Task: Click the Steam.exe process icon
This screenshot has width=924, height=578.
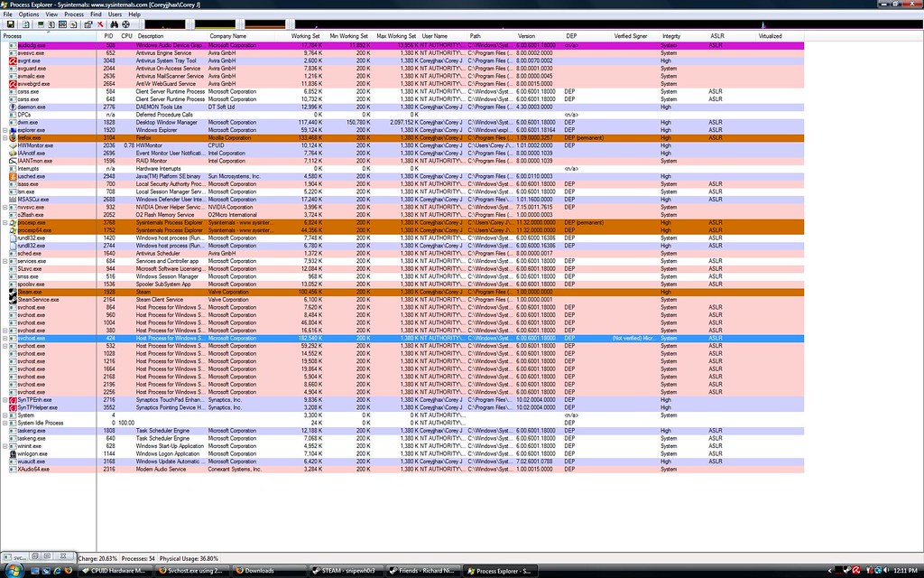Action: pyautogui.click(x=13, y=292)
